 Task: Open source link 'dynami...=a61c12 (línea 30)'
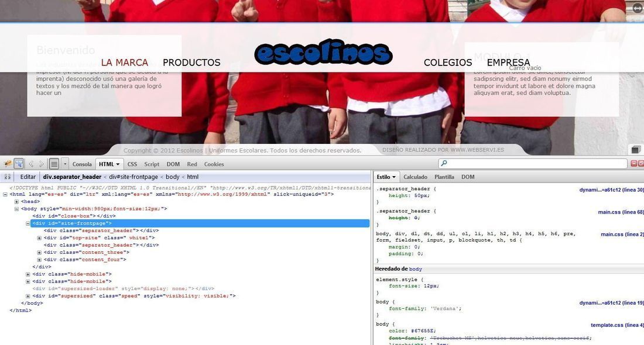click(x=612, y=189)
